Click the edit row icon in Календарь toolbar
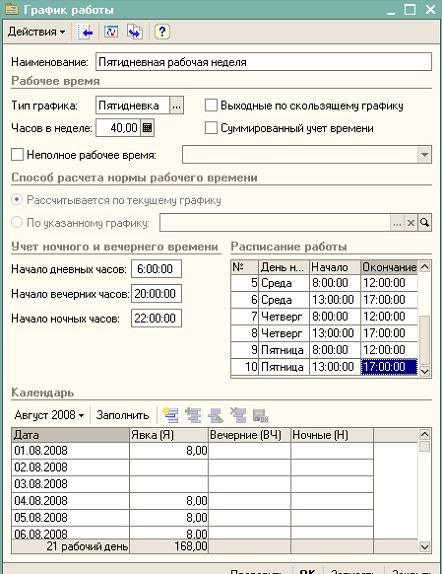 pyautogui.click(x=216, y=415)
